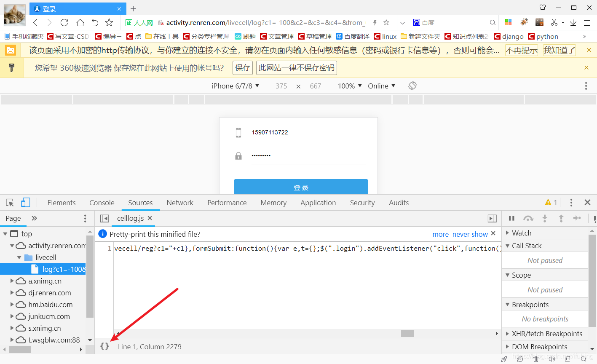Viewport: 597px width, 364px height.
Task: Collapse the top frame tree node
Action: (5, 234)
